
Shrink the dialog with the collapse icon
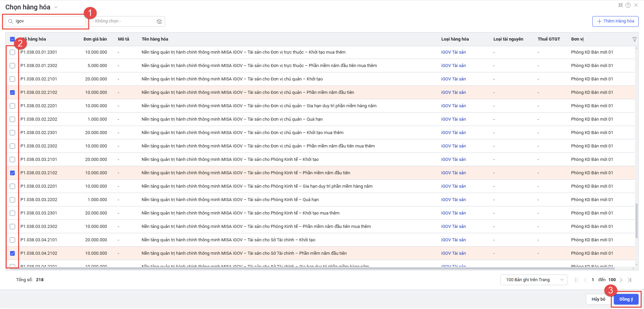pos(621,5)
